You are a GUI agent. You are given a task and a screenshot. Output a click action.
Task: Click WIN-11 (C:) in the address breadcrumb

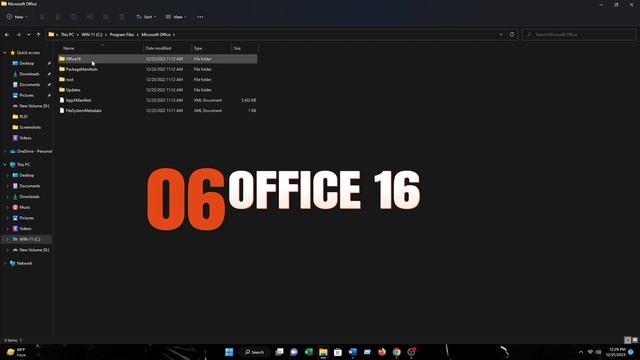pyautogui.click(x=92, y=35)
